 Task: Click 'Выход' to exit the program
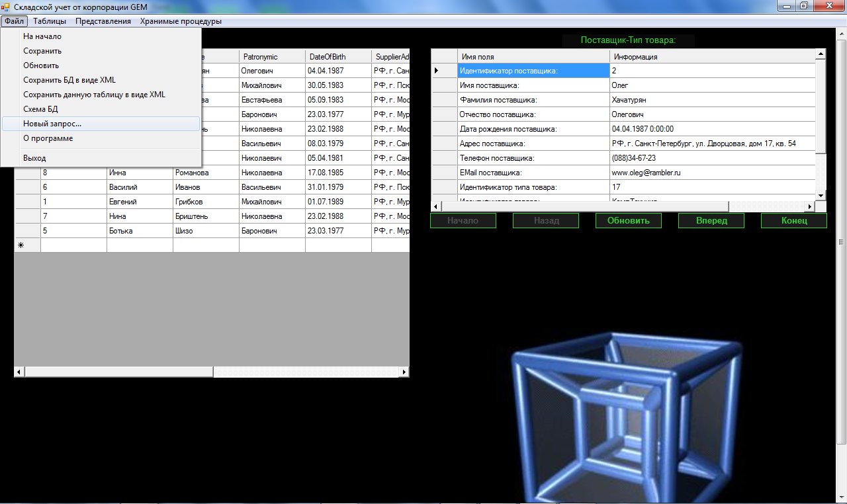[34, 158]
